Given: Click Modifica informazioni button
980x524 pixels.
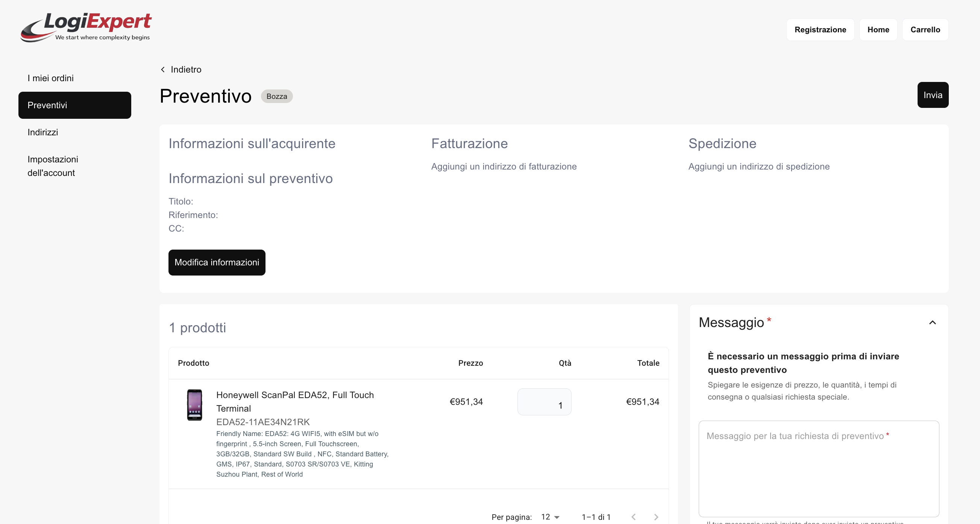Looking at the screenshot, I should 217,263.
